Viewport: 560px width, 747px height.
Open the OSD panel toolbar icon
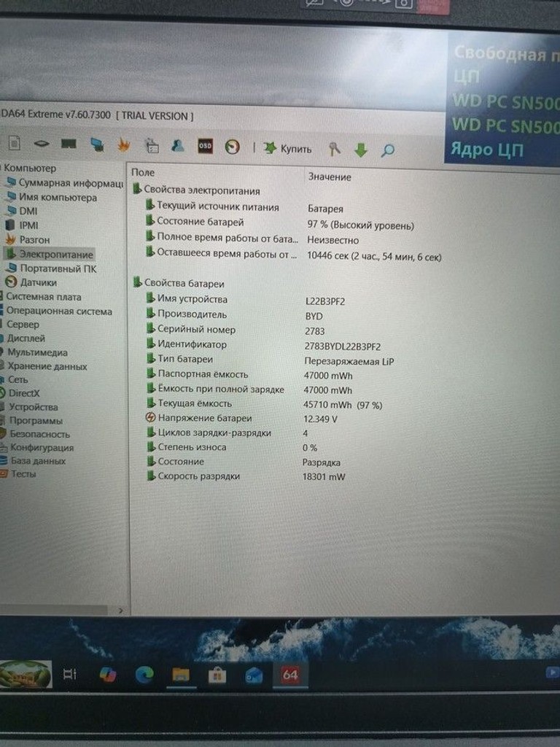205,146
